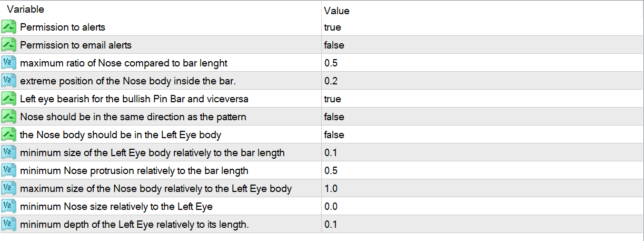Click the numeric icon beside extreme position of Nose
The width and height of the screenshot is (644, 241).
point(9,81)
